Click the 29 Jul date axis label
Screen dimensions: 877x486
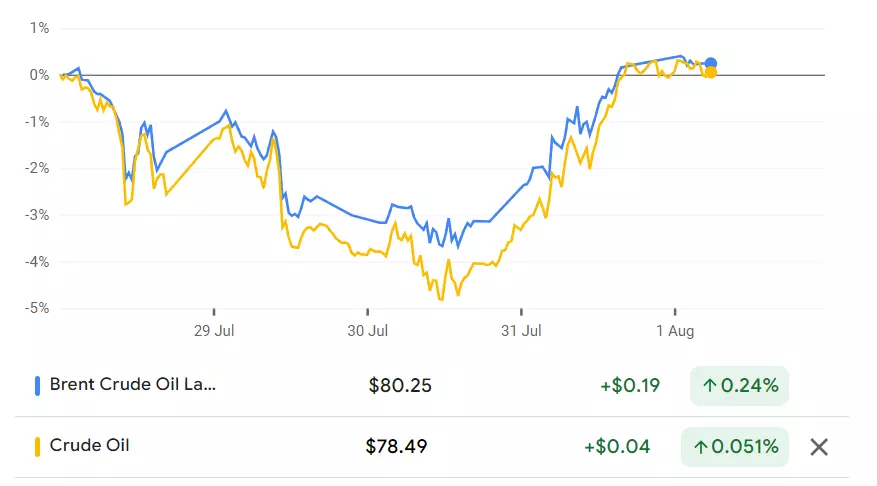(214, 329)
